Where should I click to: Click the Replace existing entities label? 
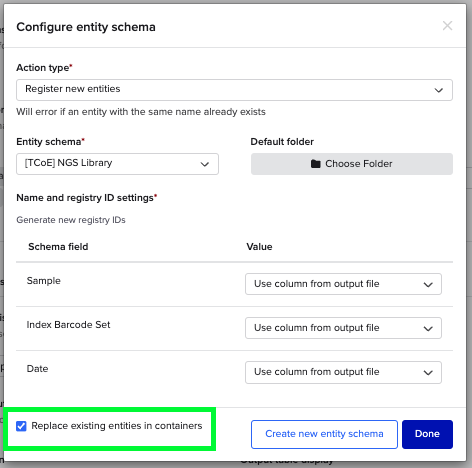117,426
